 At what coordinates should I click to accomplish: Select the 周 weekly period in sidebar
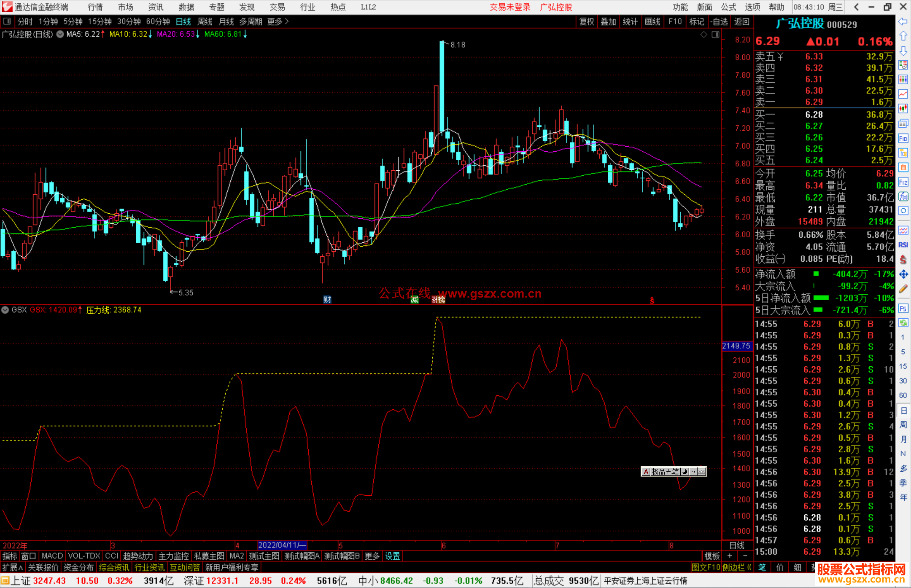click(x=903, y=424)
